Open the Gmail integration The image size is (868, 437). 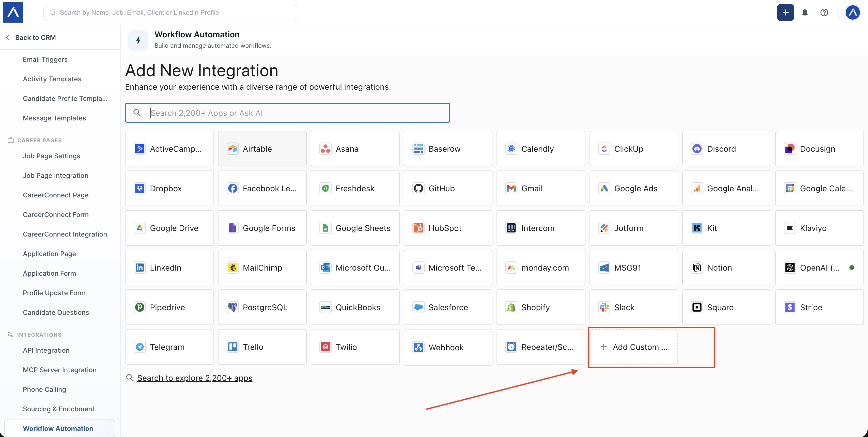[540, 188]
